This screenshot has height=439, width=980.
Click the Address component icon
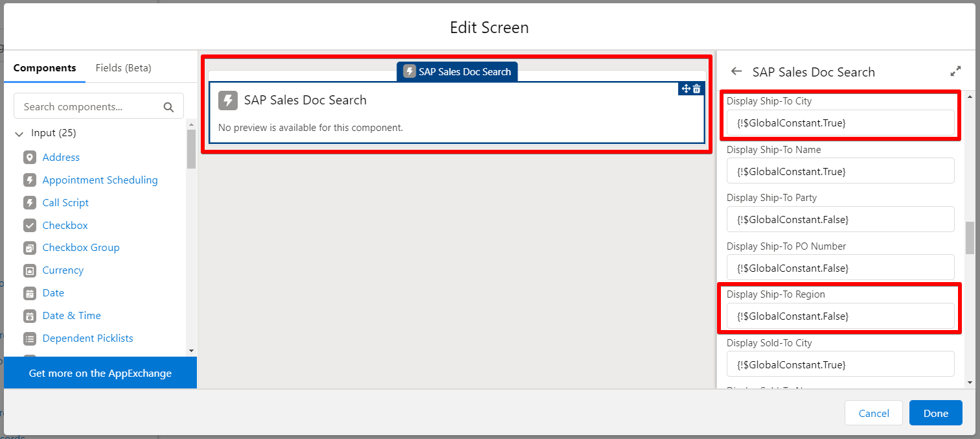point(30,158)
